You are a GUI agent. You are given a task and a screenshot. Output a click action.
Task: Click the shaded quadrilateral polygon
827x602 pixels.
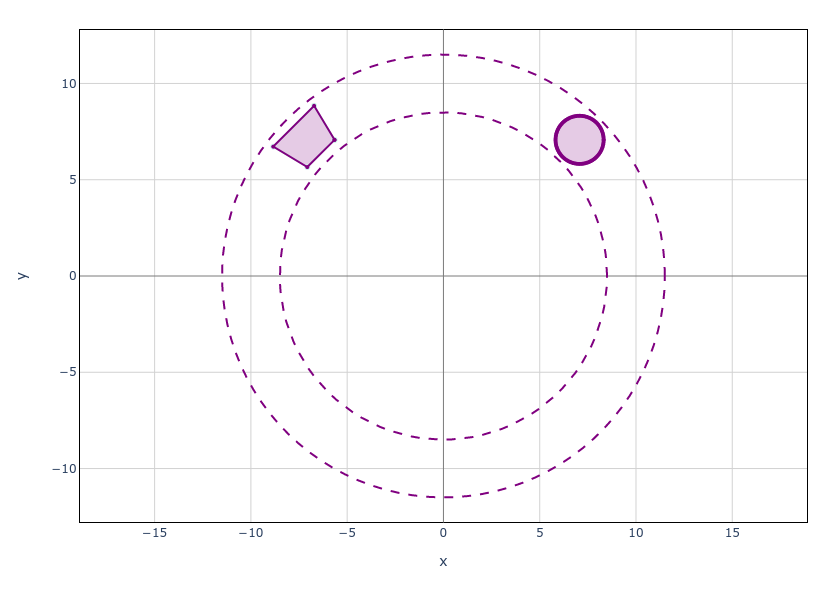point(305,139)
